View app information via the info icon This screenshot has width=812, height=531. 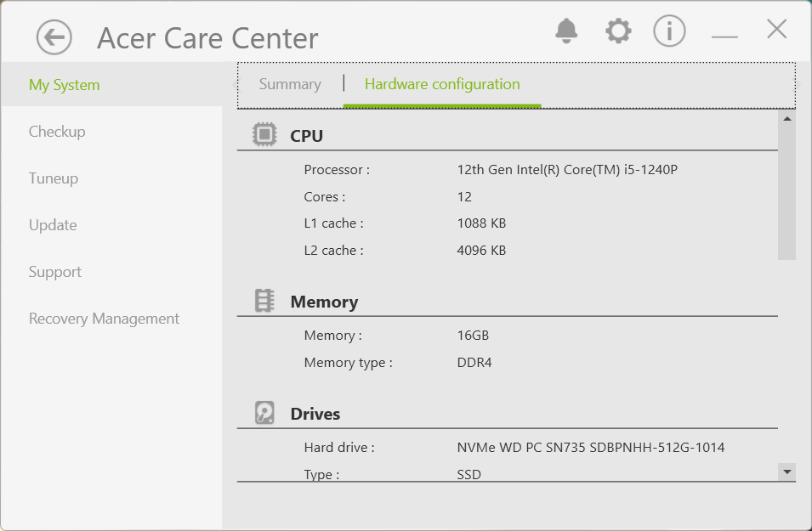669,31
